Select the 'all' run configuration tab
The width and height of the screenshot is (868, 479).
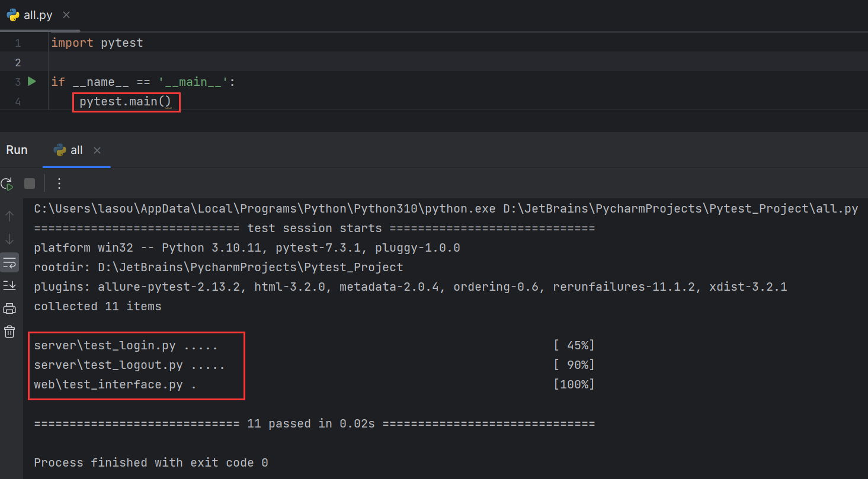point(76,150)
